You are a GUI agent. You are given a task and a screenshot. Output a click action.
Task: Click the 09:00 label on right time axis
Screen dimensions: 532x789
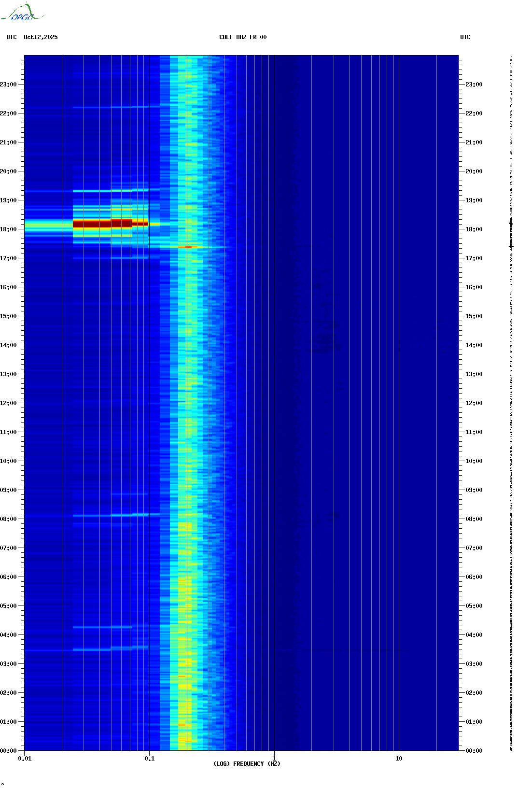[474, 490]
